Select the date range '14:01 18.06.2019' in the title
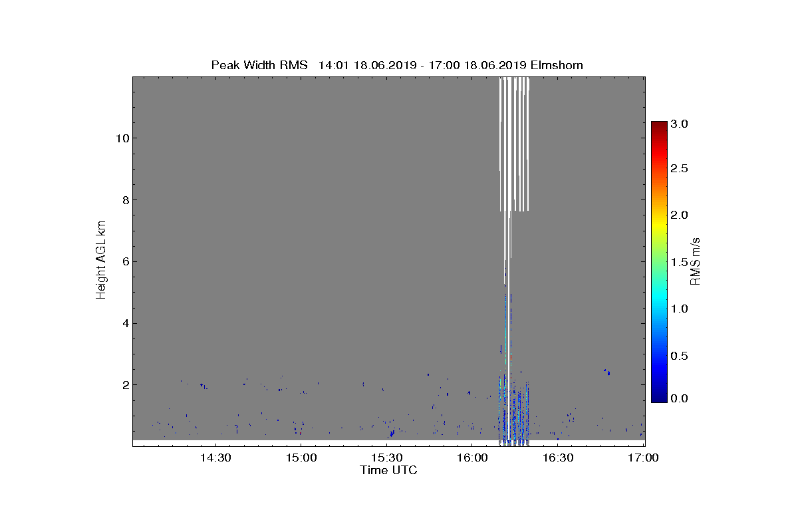 pos(368,65)
